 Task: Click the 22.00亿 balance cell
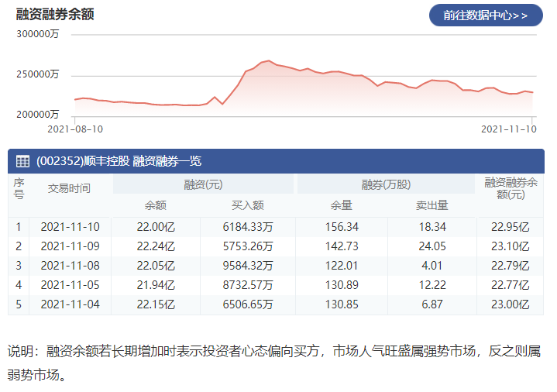coord(156,227)
